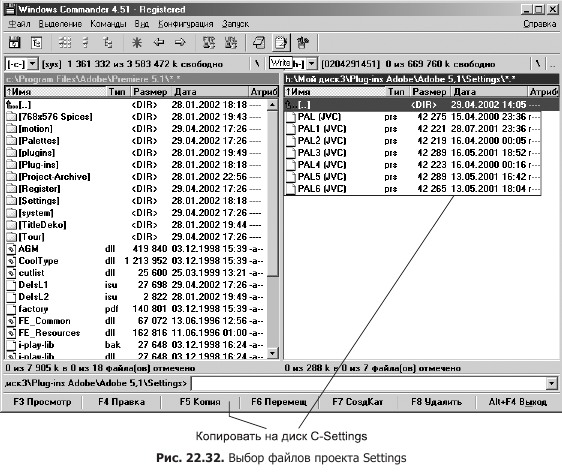Click the floppy disk toolbar icon
The height and width of the screenshot is (473, 562).
[x=14, y=43]
